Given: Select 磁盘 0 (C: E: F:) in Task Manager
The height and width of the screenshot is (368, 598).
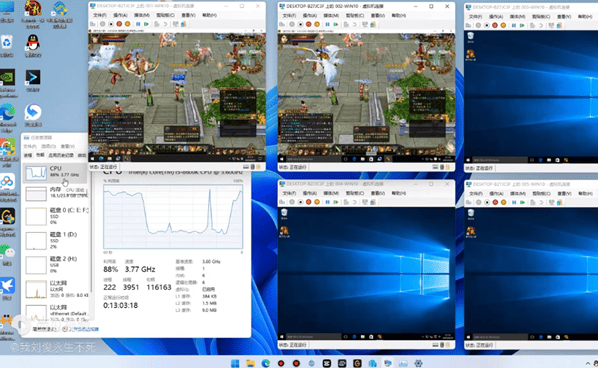Looking at the screenshot, I should (x=56, y=216).
